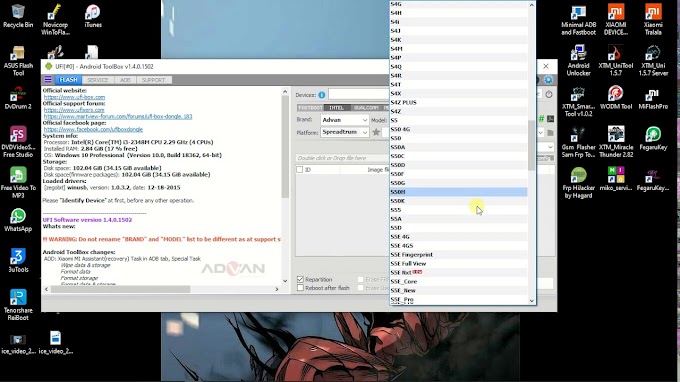
Task: Select model S5E Full View in the list
Action: click(458, 264)
